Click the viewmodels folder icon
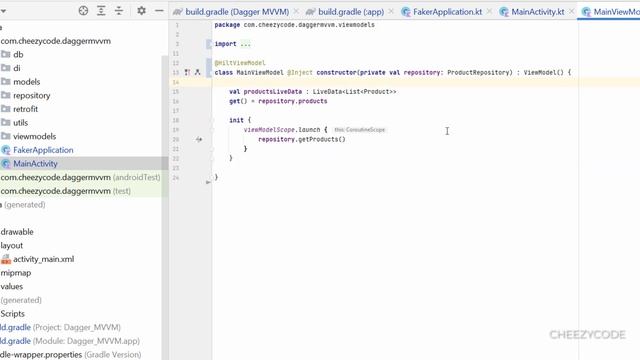This screenshot has height=360, width=640. [x=6, y=136]
